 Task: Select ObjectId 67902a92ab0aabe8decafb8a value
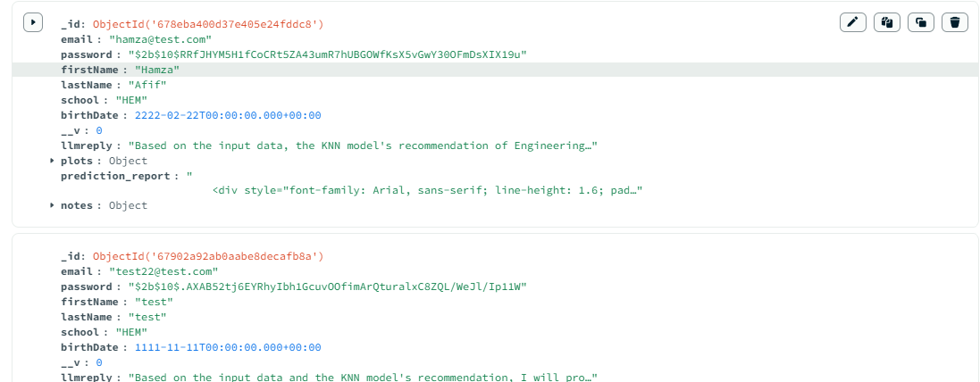click(x=208, y=256)
